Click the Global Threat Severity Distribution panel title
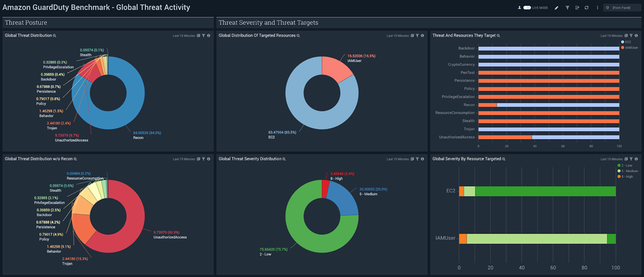 coord(250,159)
